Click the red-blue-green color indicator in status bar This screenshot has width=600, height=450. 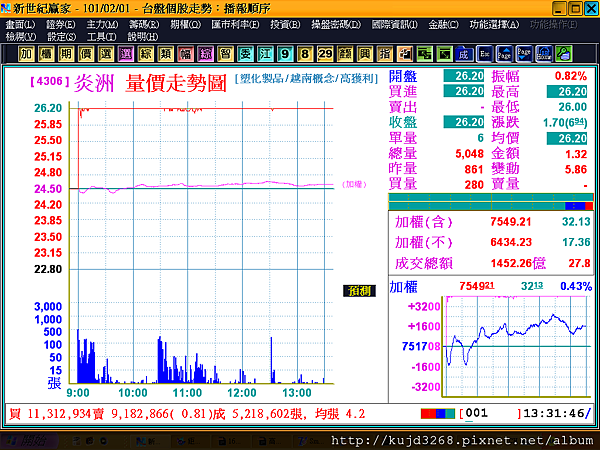[438, 414]
